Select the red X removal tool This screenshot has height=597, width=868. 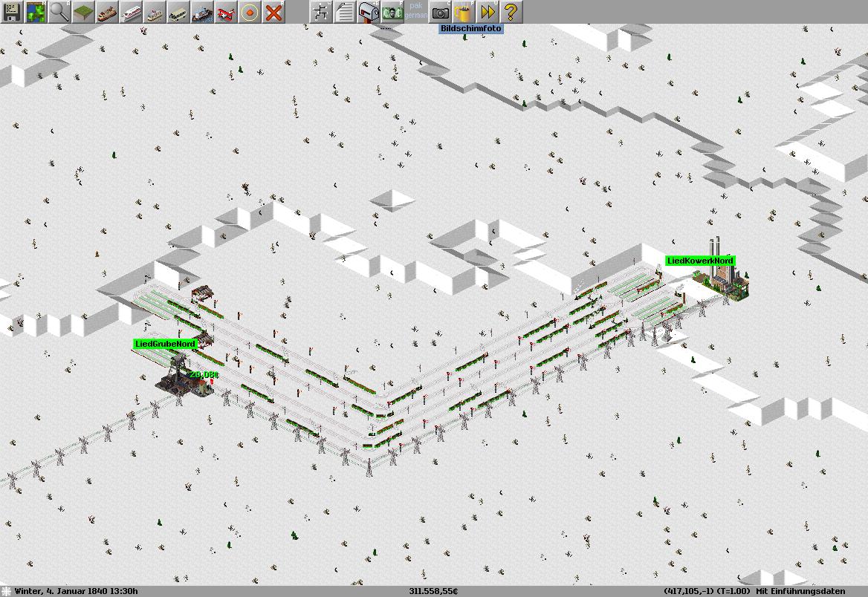point(273,12)
